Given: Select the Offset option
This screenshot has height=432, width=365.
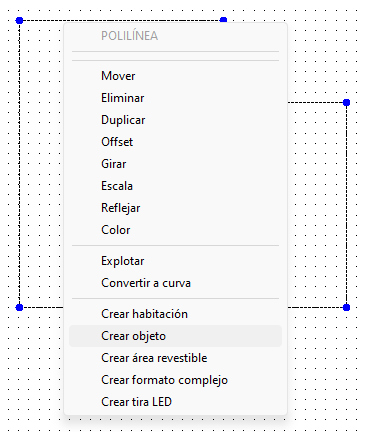Looking at the screenshot, I should pos(175,142).
